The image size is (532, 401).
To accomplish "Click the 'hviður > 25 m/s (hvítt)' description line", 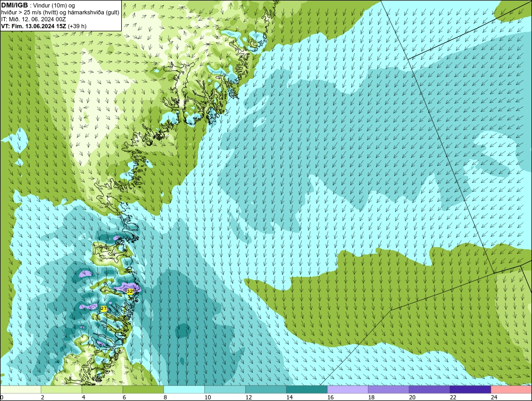I will 60,13.
